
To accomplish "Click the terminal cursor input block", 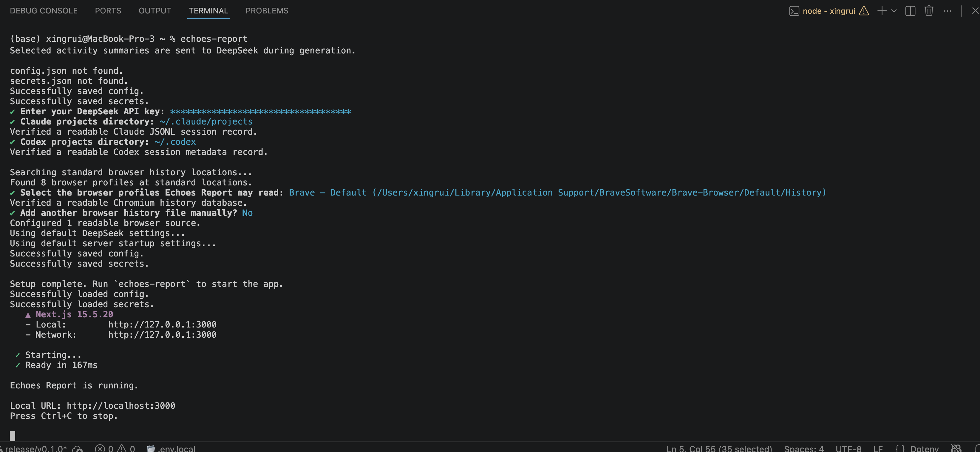I will pyautogui.click(x=13, y=436).
